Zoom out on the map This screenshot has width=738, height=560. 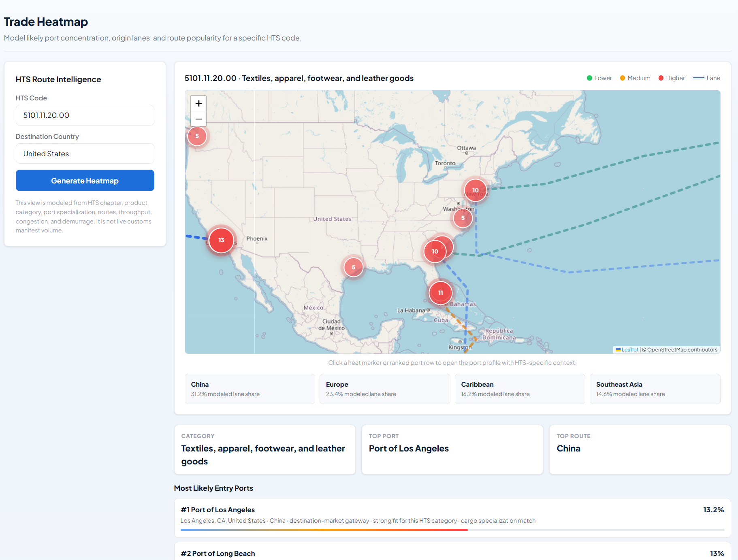coord(198,119)
